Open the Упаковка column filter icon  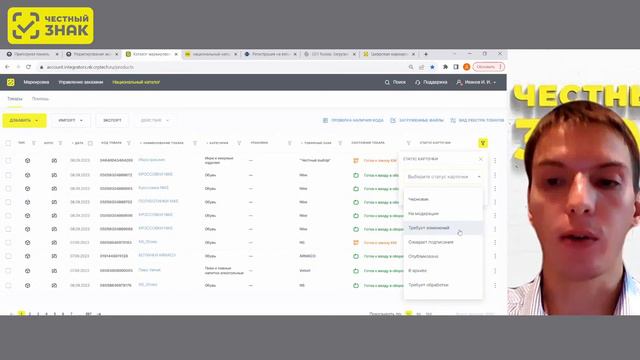(x=289, y=143)
